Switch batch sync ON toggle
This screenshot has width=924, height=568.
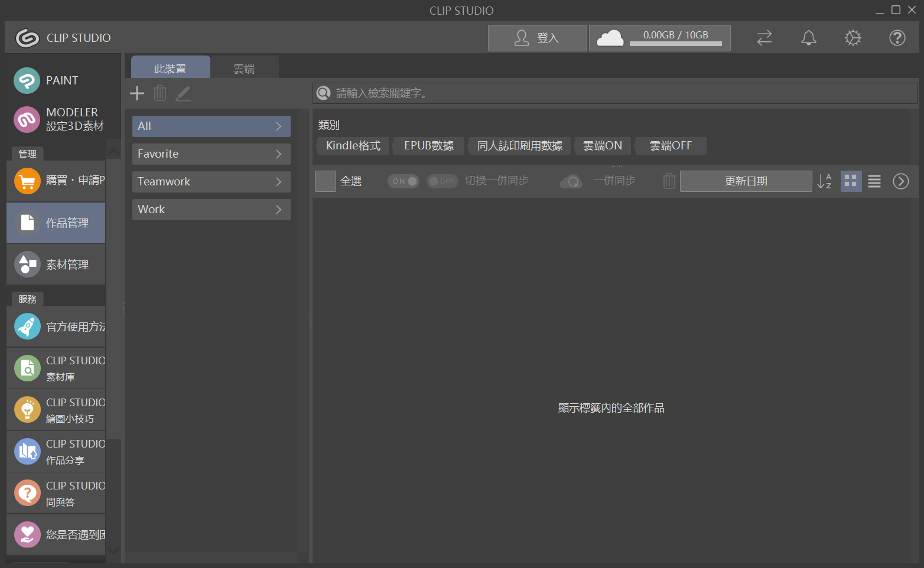point(404,181)
